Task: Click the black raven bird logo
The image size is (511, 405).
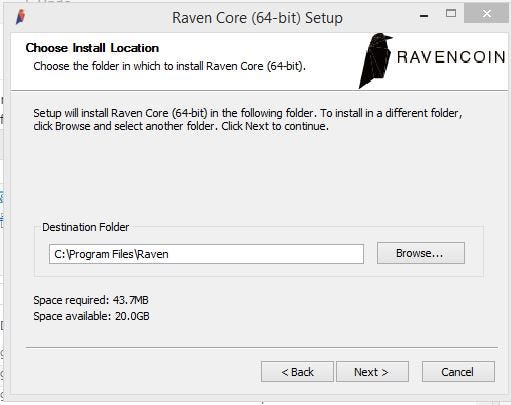Action: tap(375, 61)
